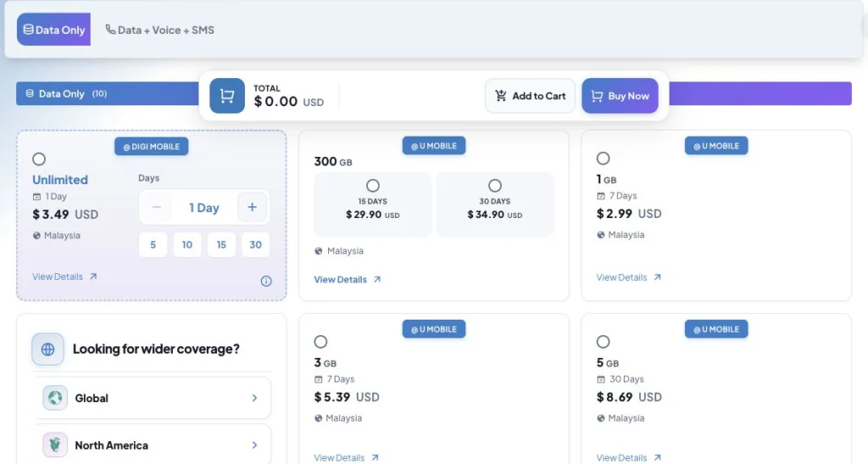Add selected plan to cart
The height and width of the screenshot is (464, 868).
[531, 96]
